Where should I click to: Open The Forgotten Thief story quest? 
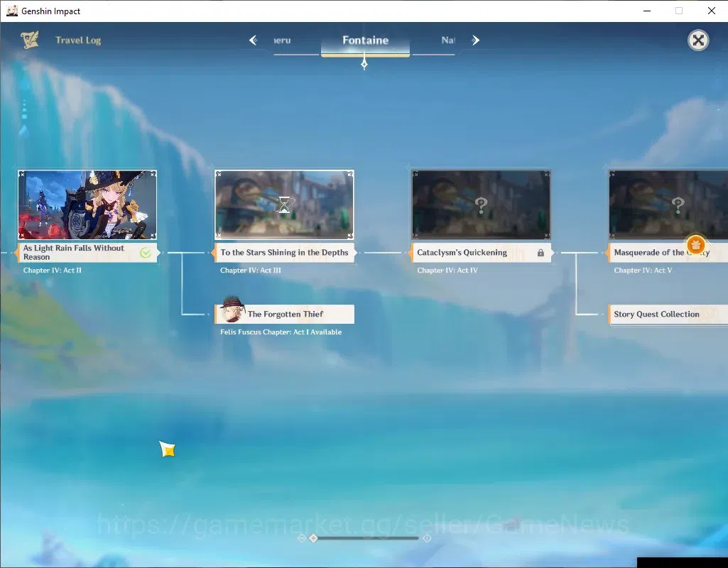point(284,314)
